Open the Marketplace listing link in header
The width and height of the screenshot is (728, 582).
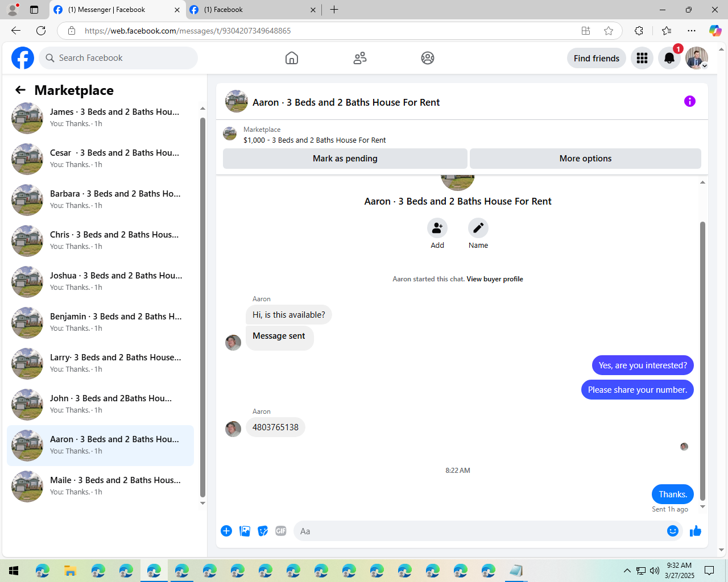pyautogui.click(x=315, y=140)
